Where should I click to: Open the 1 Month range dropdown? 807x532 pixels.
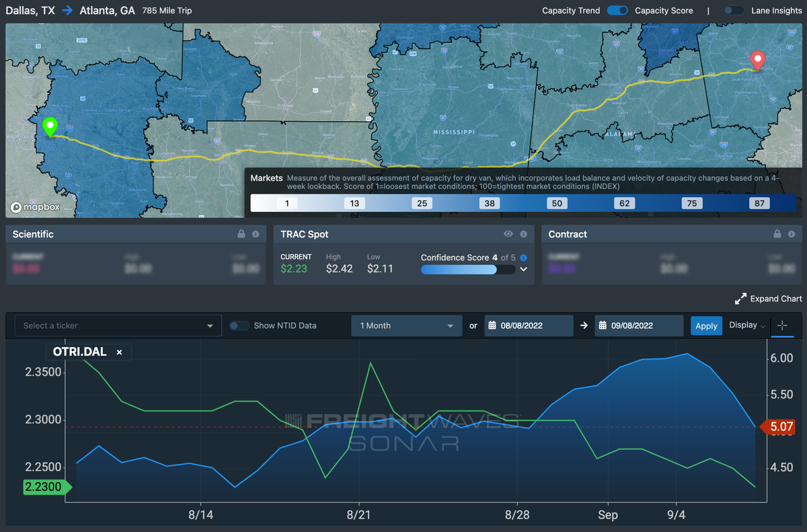[x=407, y=326]
